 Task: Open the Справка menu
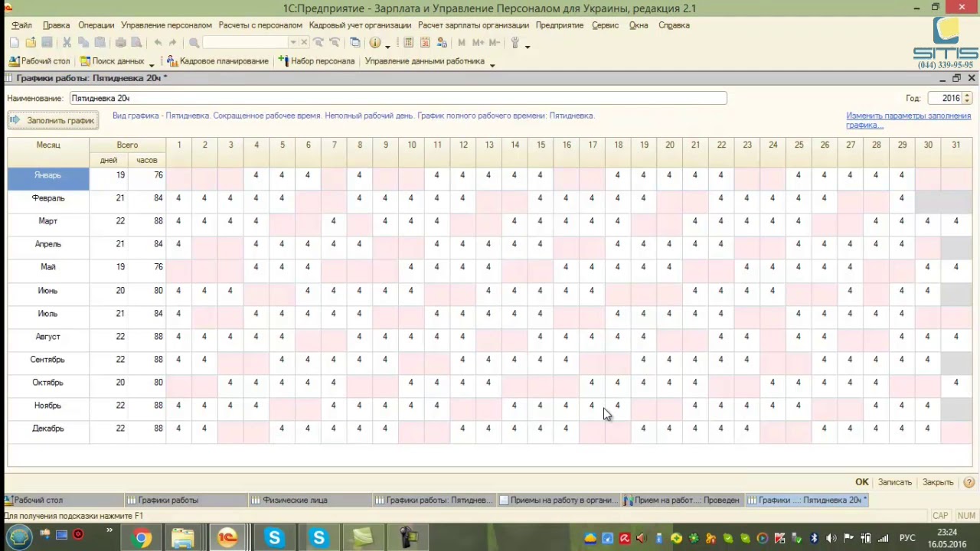pos(674,25)
